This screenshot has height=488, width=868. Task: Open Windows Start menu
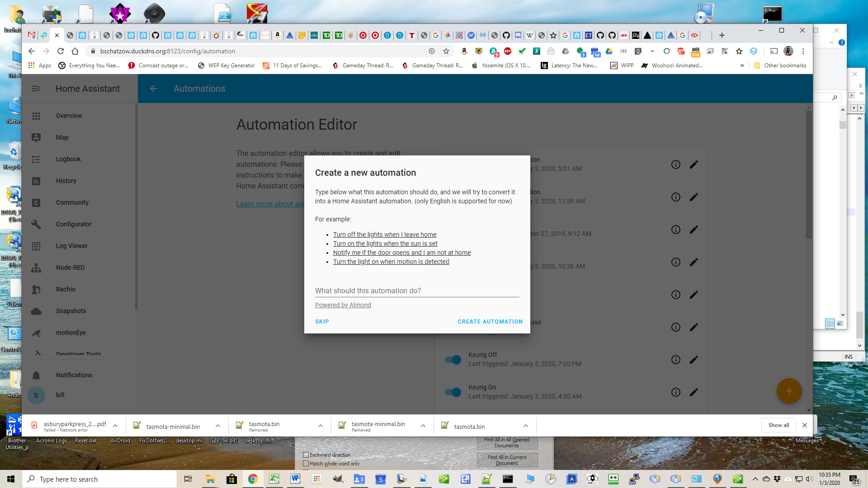click(x=11, y=479)
